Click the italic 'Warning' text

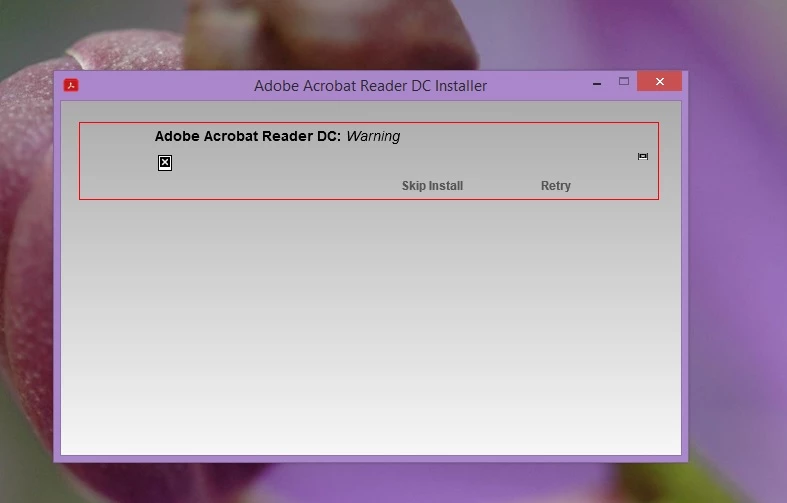point(373,136)
